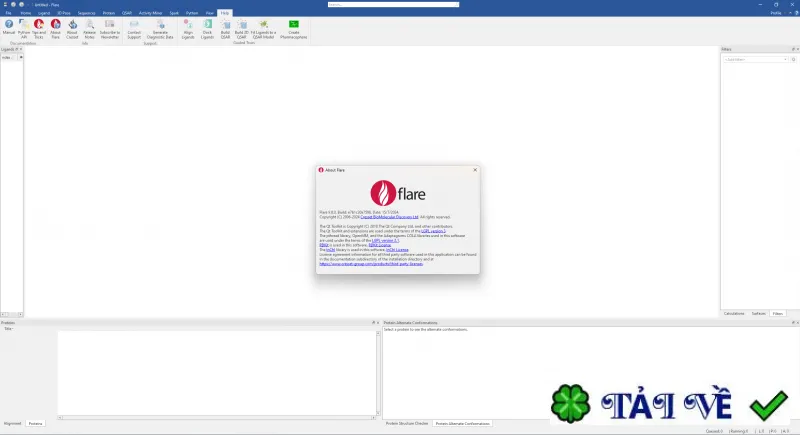Switch to the Python ribbon tab
Screen dimensions: 800x435
pos(192,13)
